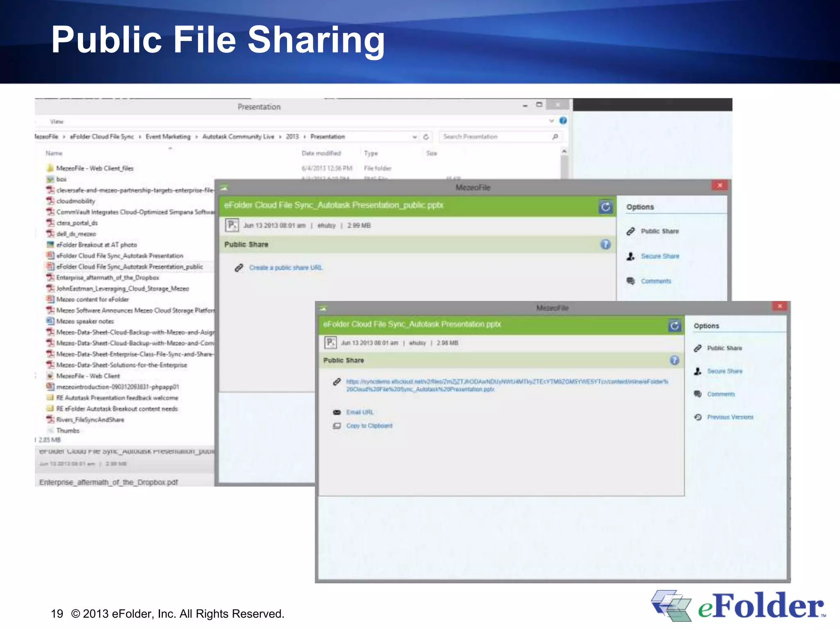Click the Copy to Clipboard link
The height and width of the screenshot is (630, 840).
click(369, 426)
